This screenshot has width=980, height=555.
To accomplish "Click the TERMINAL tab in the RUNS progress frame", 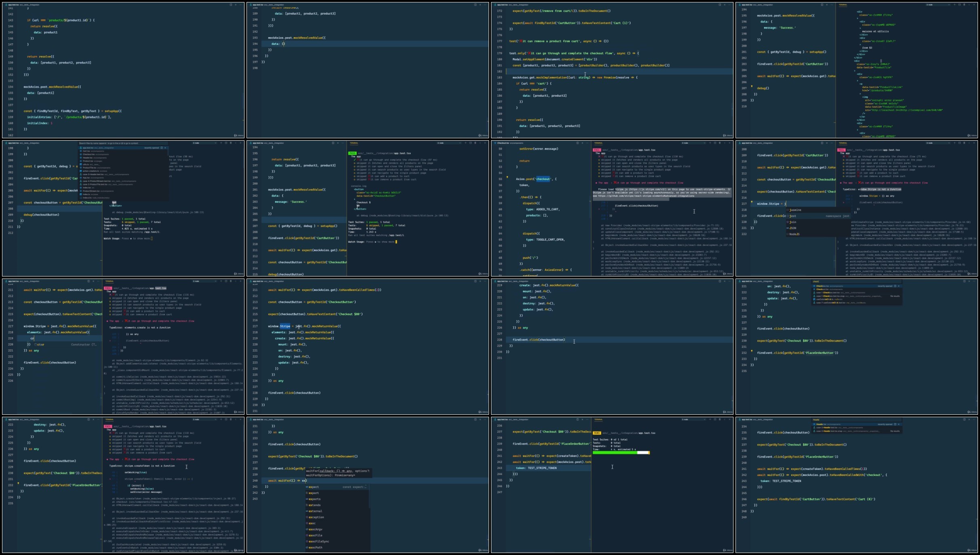I will click(x=598, y=420).
